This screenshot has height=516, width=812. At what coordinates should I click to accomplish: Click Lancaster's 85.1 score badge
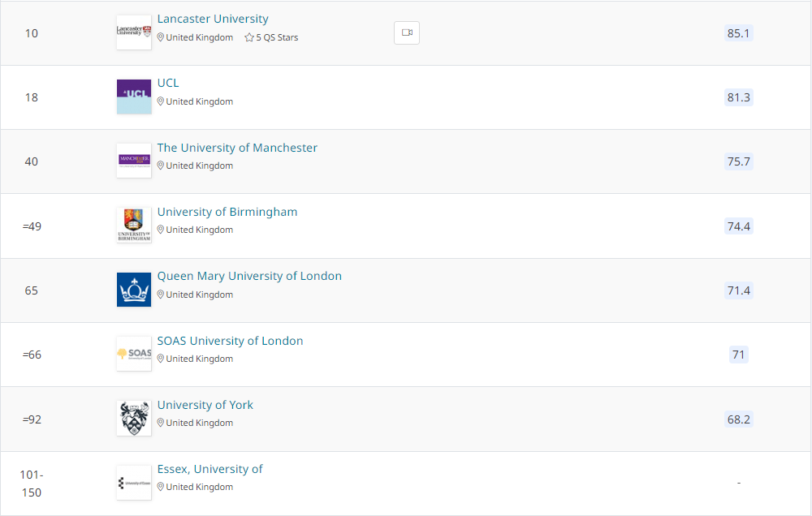[739, 33]
